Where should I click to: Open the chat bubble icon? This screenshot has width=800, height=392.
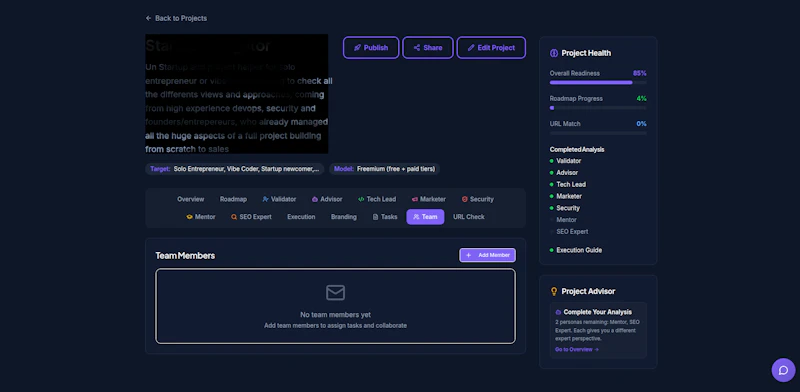pyautogui.click(x=783, y=370)
